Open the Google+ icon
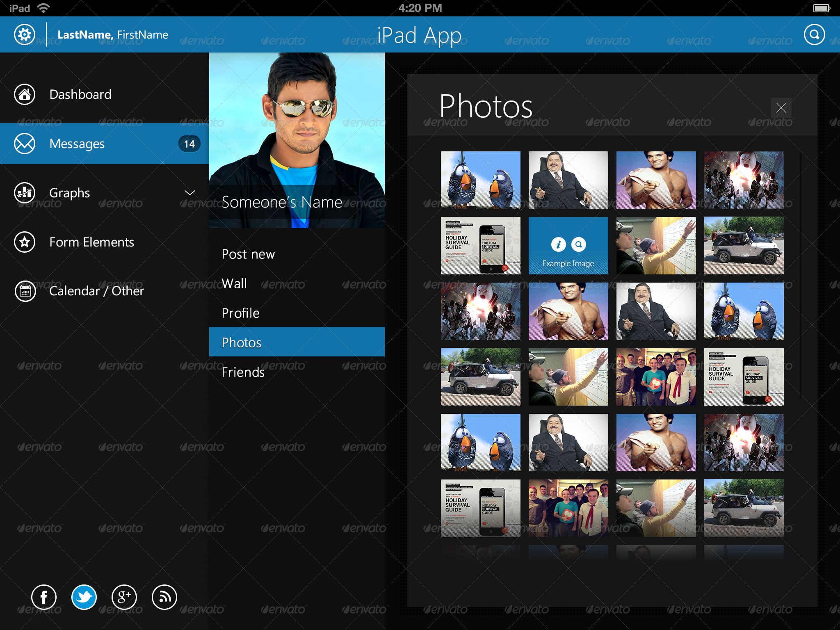Viewport: 840px width, 630px height. [125, 597]
